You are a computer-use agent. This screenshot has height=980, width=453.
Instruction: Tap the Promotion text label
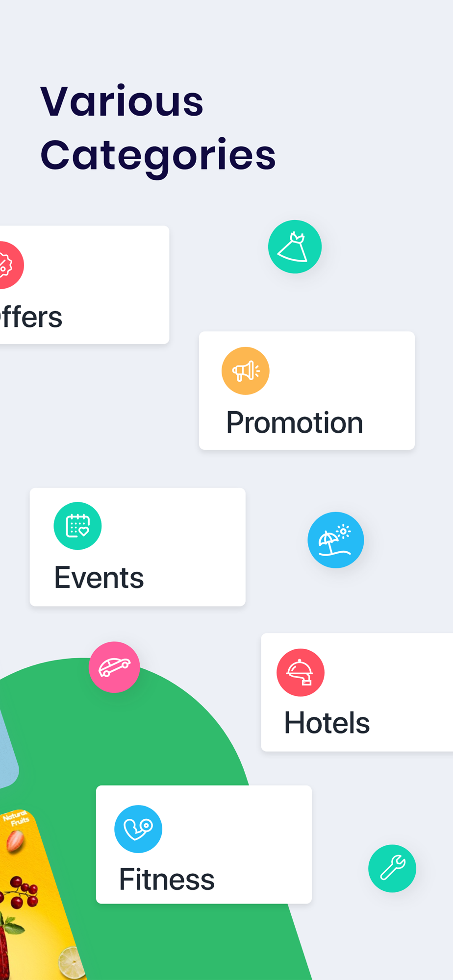point(295,422)
